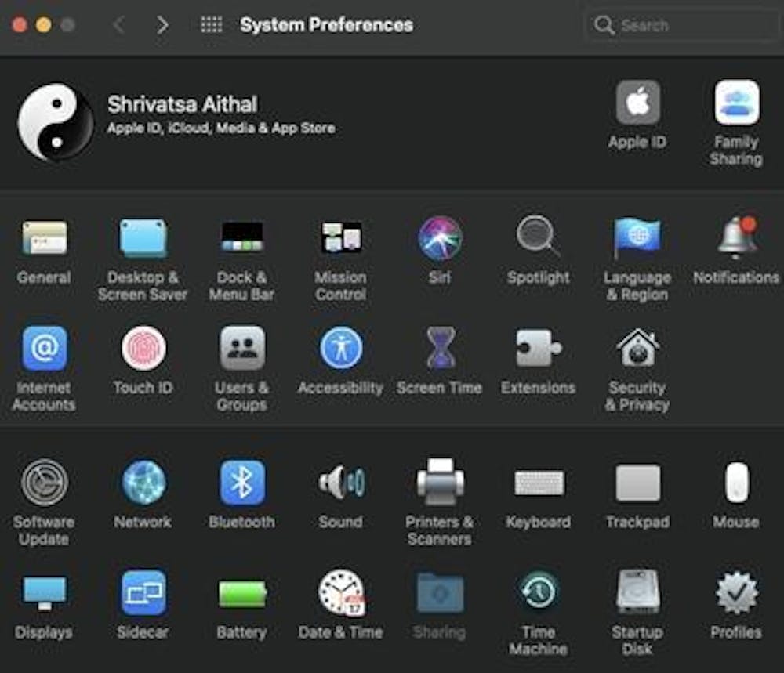This screenshot has height=673, width=784.
Task: Go back using the previous arrow
Action: tap(118, 24)
